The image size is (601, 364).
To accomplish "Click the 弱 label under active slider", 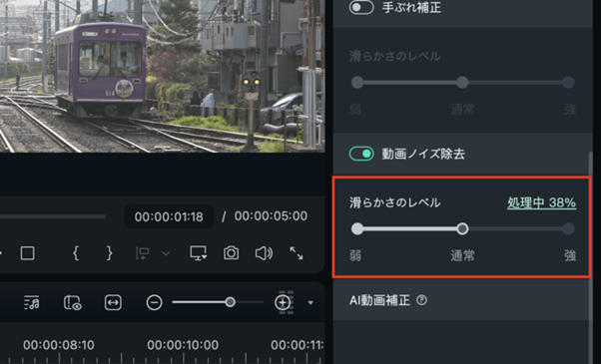I will [x=355, y=255].
